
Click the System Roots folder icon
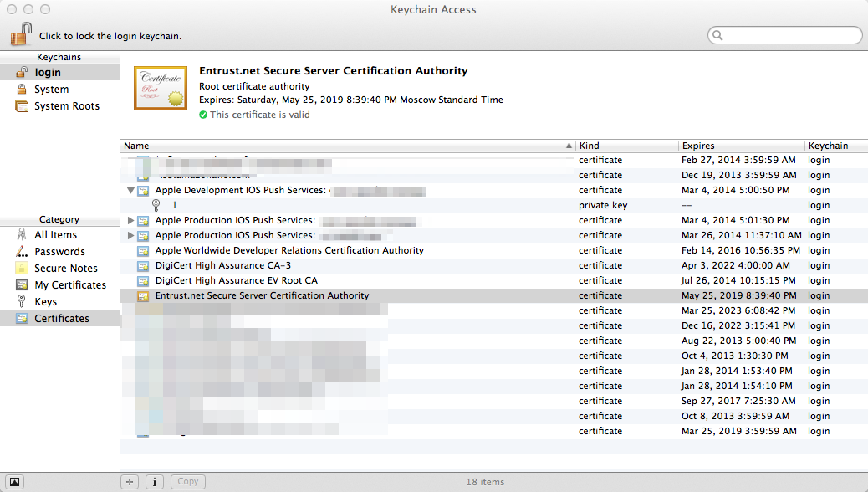point(22,106)
